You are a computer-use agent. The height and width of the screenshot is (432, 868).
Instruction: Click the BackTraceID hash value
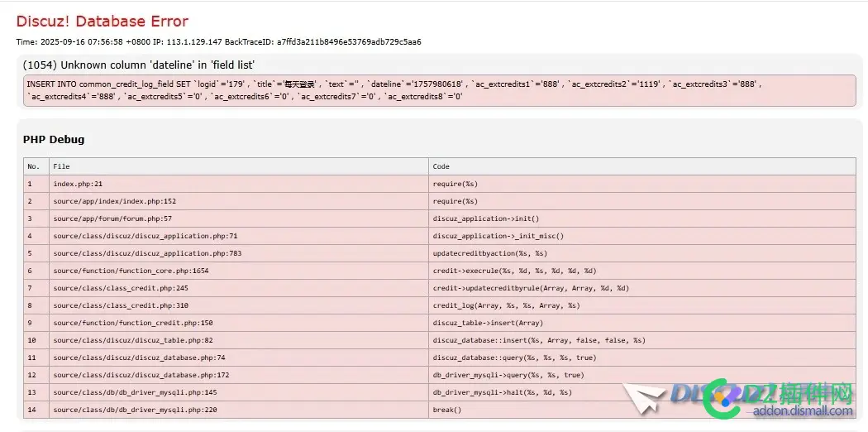click(349, 42)
